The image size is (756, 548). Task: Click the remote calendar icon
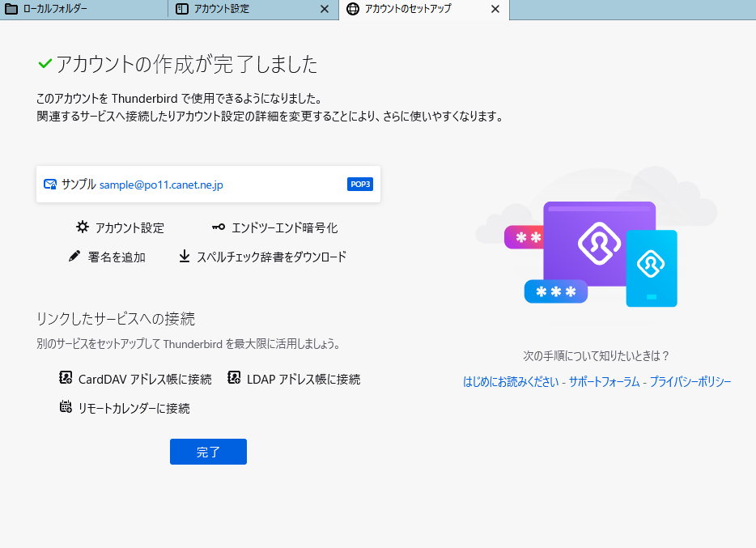(x=66, y=407)
